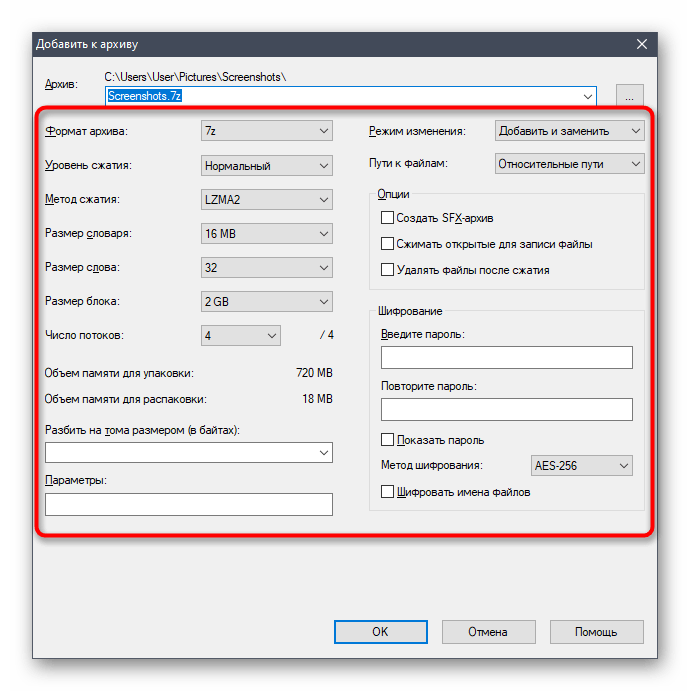690x691 pixels.
Task: Click the 18 MB unpacking memory value
Action: click(317, 399)
